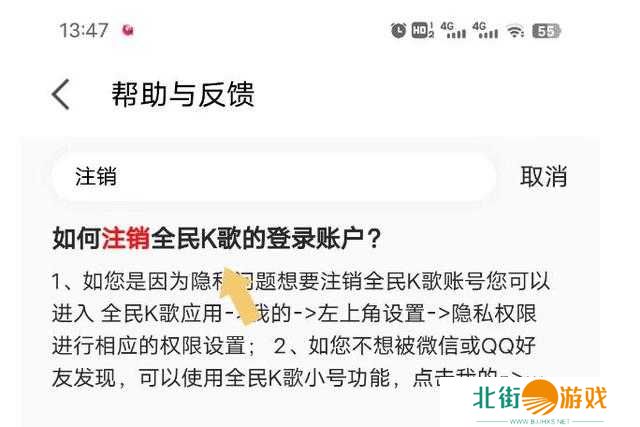
Task: Tap the first answer line about 隐私问题
Action: pos(301,281)
